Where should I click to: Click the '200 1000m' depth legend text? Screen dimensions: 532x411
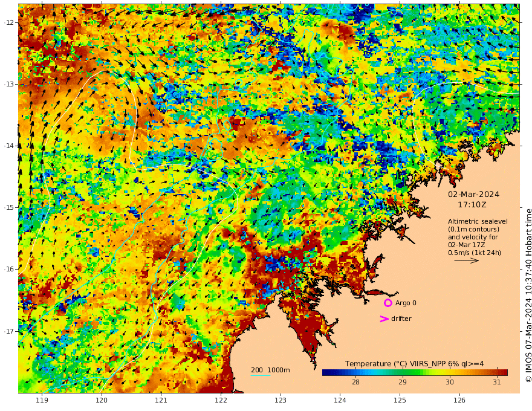(270, 370)
